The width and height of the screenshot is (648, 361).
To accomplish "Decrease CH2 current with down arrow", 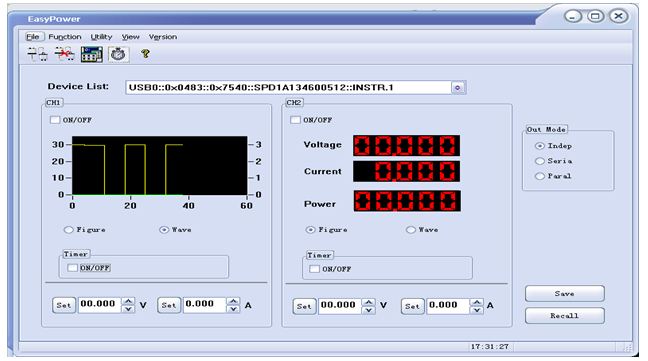I will 476,310.
